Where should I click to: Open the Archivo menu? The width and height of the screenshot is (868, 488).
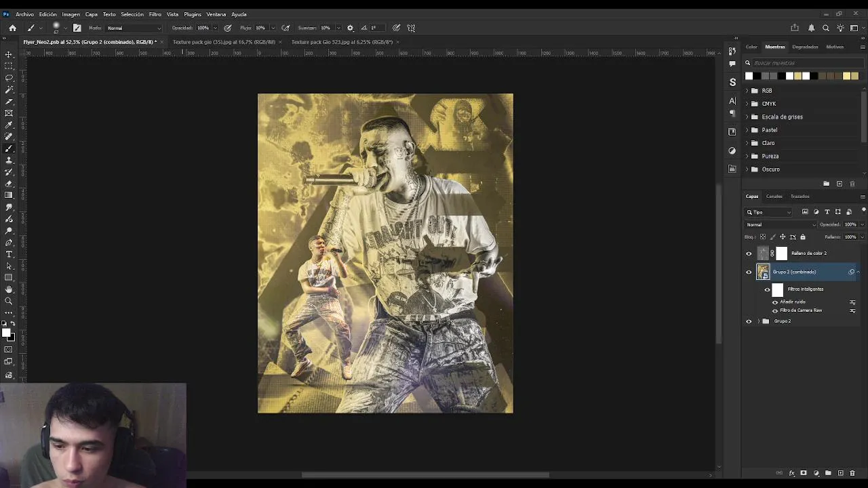tap(24, 14)
